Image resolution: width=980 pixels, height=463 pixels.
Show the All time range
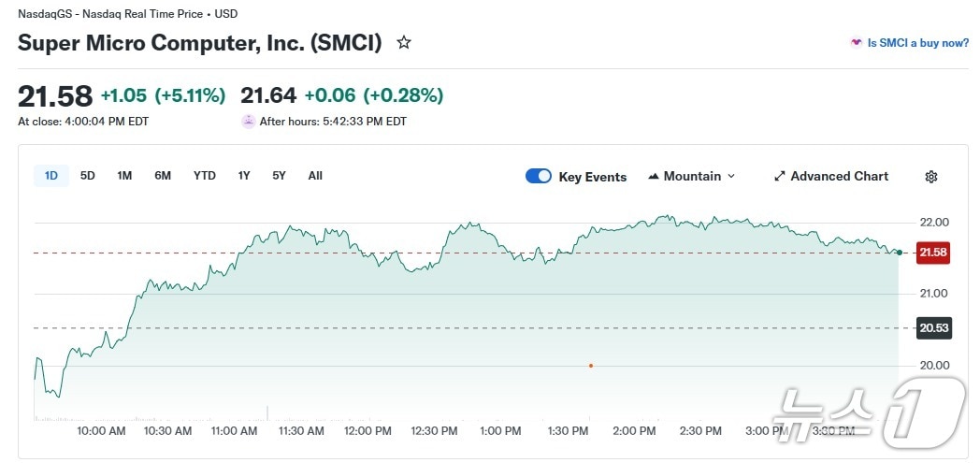(x=315, y=176)
